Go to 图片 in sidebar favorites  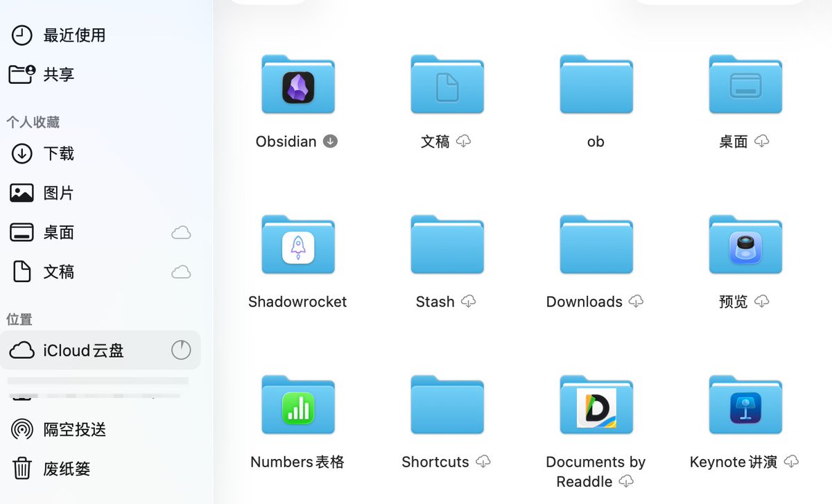tap(101, 193)
